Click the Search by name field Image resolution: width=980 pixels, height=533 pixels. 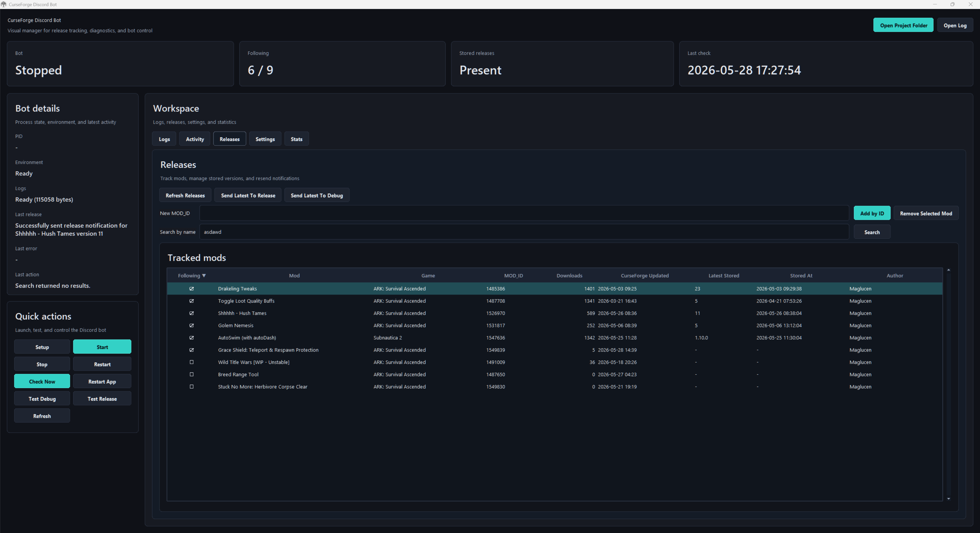pyautogui.click(x=524, y=232)
